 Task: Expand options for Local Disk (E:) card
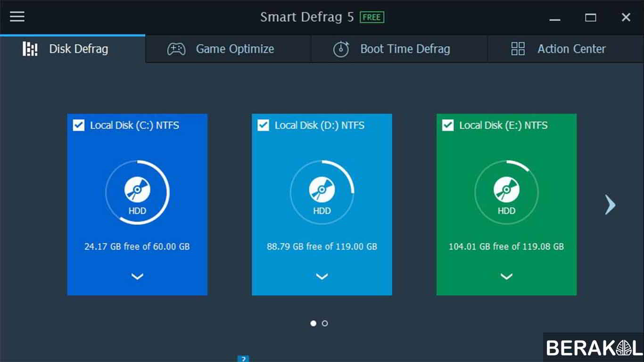(506, 277)
